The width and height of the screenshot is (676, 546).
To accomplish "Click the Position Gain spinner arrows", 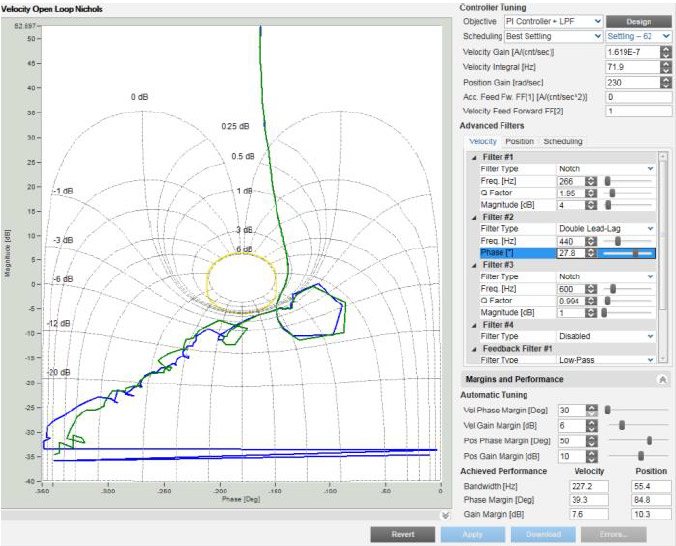I will (x=665, y=82).
